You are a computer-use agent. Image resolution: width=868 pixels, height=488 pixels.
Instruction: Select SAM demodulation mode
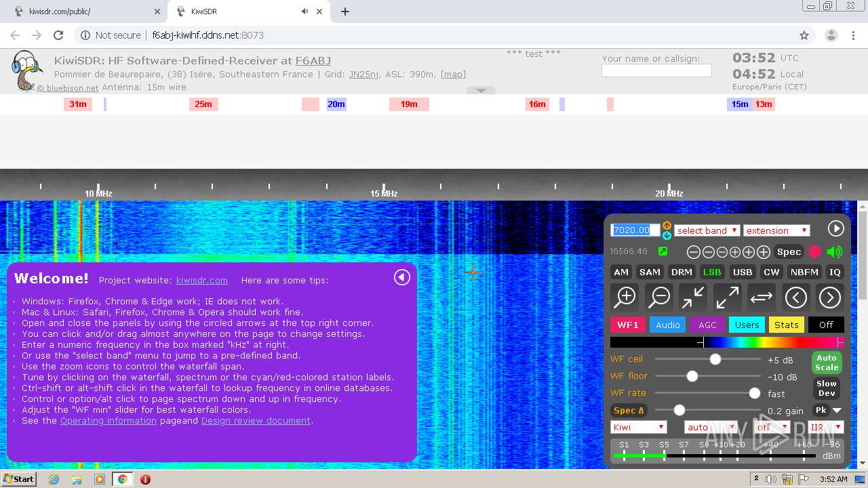coord(650,272)
